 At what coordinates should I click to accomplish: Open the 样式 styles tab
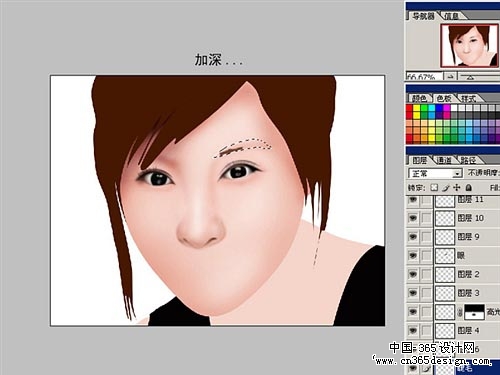468,98
